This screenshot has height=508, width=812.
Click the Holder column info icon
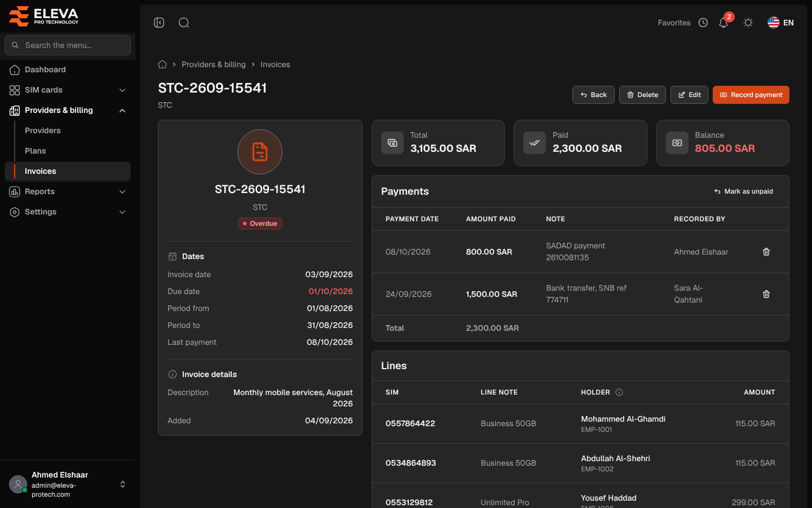pyautogui.click(x=619, y=392)
